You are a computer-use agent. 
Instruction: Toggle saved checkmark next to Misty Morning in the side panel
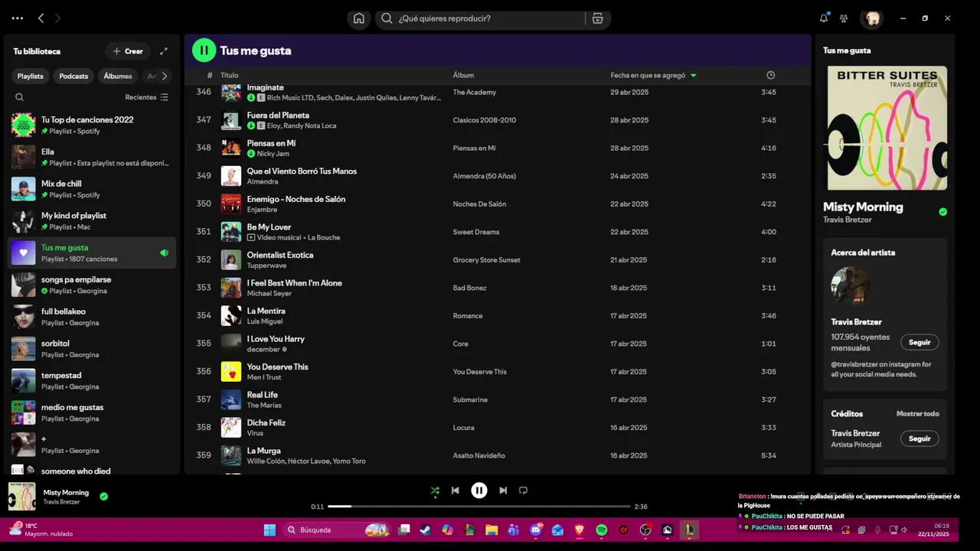(943, 212)
